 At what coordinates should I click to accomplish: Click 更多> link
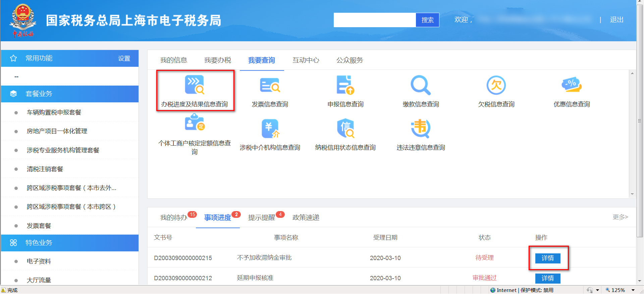620,217
